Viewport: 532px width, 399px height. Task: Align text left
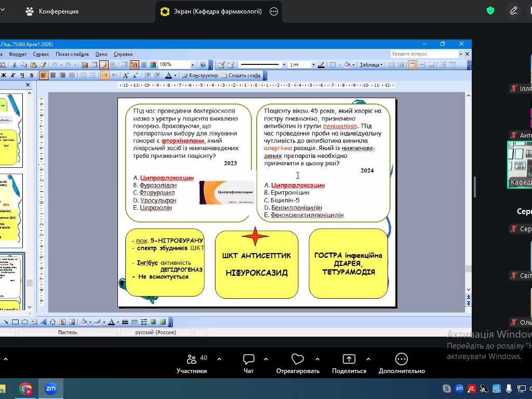coord(44,75)
